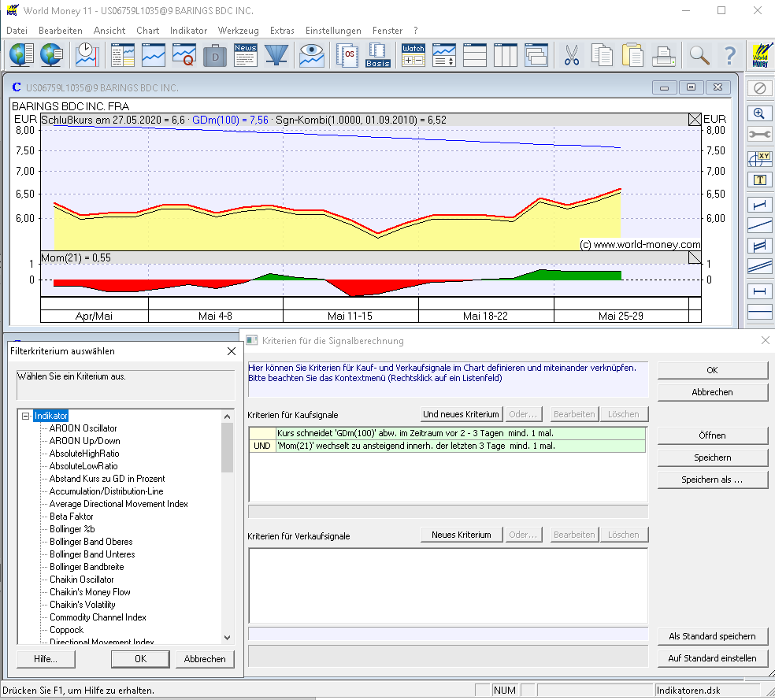The image size is (775, 700).
Task: Close the price chart using its X box
Action: point(695,120)
